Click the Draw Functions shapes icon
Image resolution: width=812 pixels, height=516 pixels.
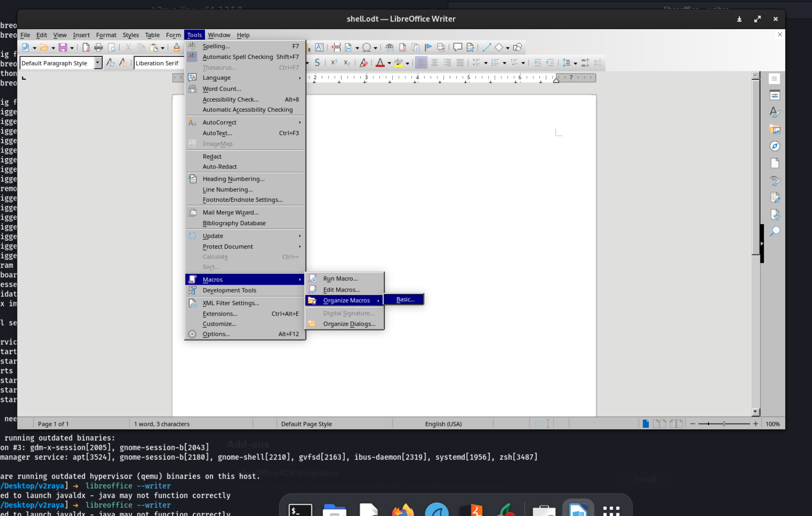point(517,47)
